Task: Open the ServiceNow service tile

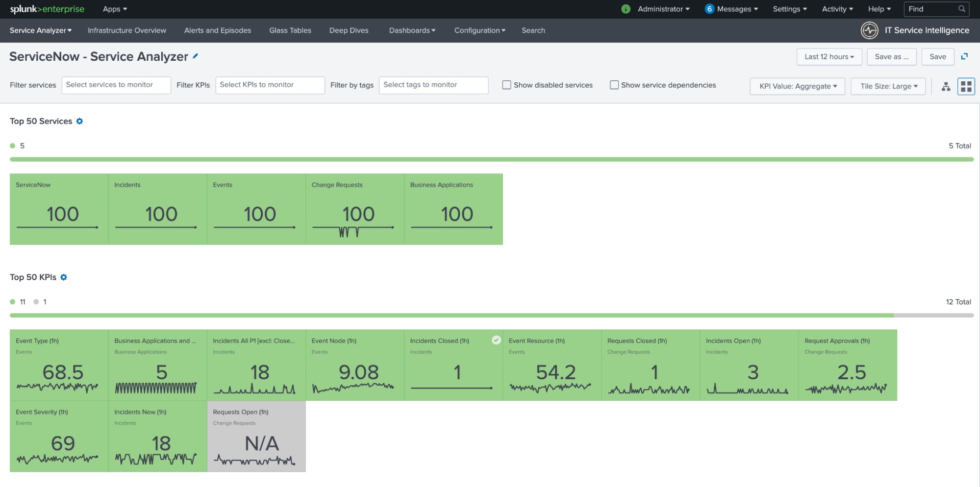Action: tap(59, 209)
